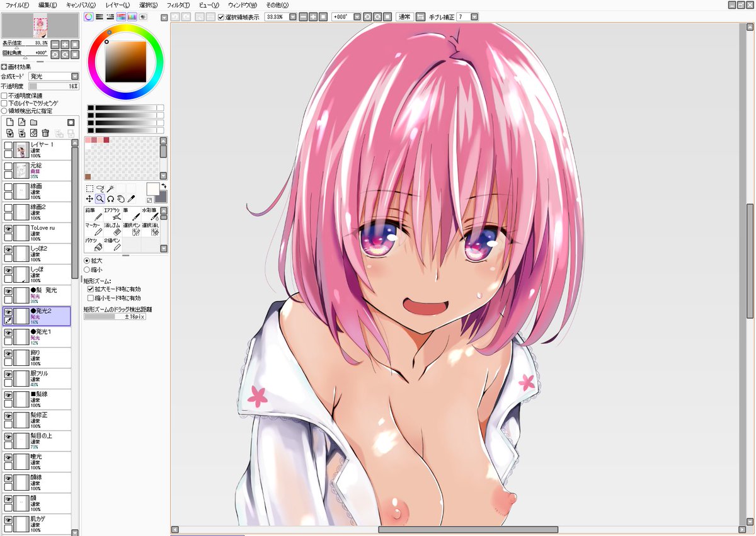
Task: Select the eyedropper color picker tool
Action: pos(131,198)
